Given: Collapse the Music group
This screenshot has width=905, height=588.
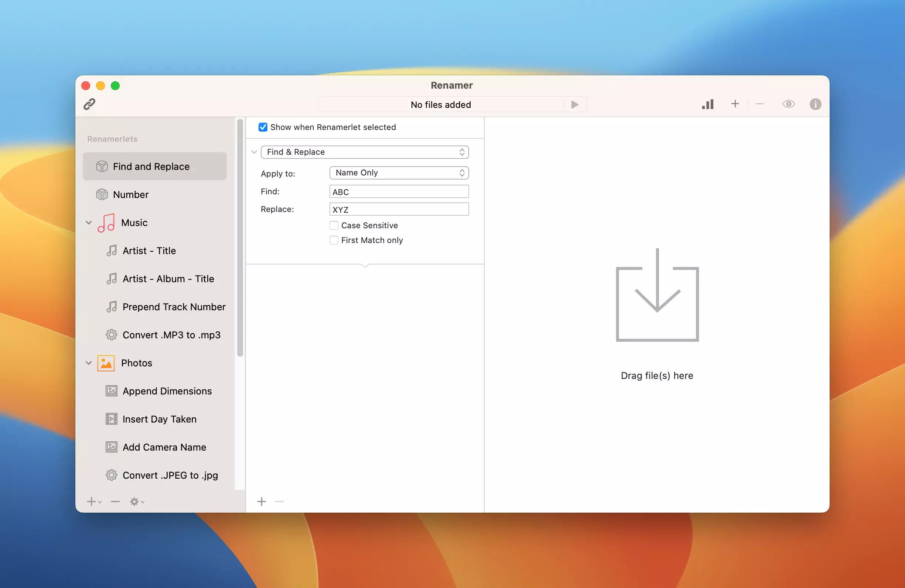Looking at the screenshot, I should (x=89, y=223).
